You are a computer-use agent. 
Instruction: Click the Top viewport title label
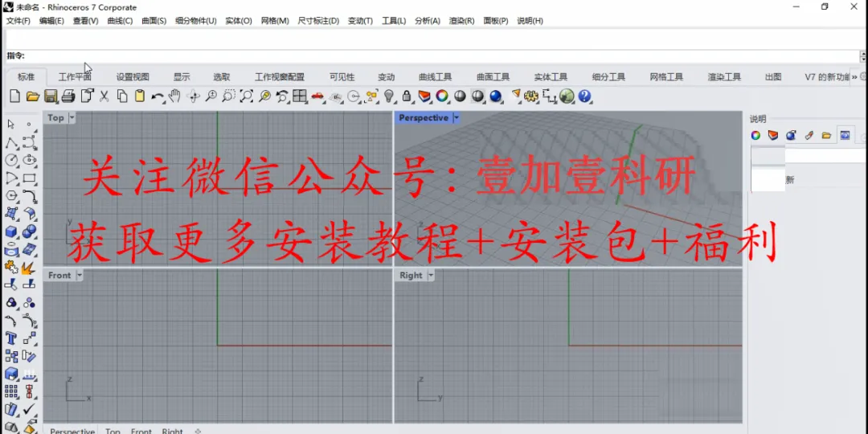click(x=55, y=118)
